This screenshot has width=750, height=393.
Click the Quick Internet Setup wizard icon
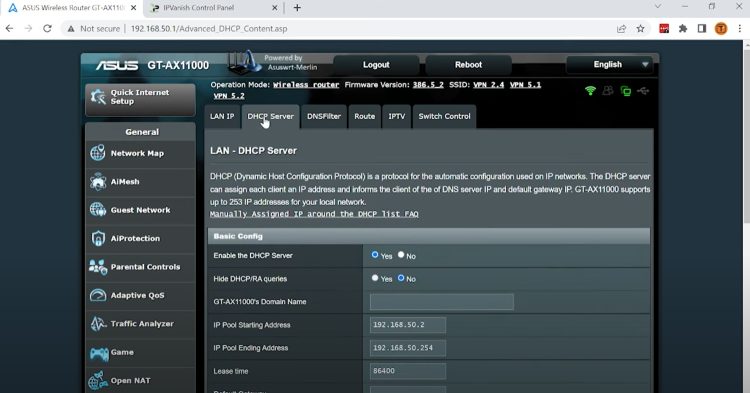pyautogui.click(x=99, y=97)
